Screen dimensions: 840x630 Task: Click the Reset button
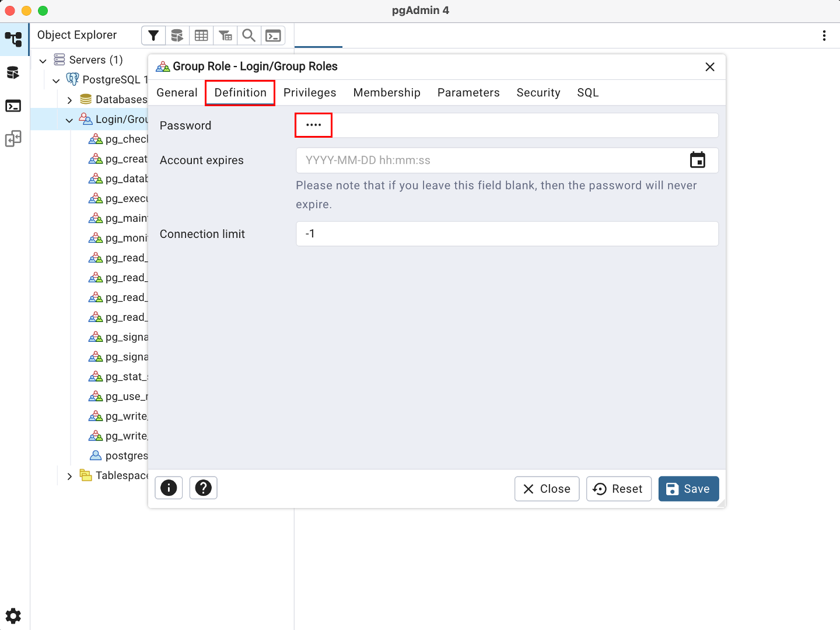[x=618, y=489]
